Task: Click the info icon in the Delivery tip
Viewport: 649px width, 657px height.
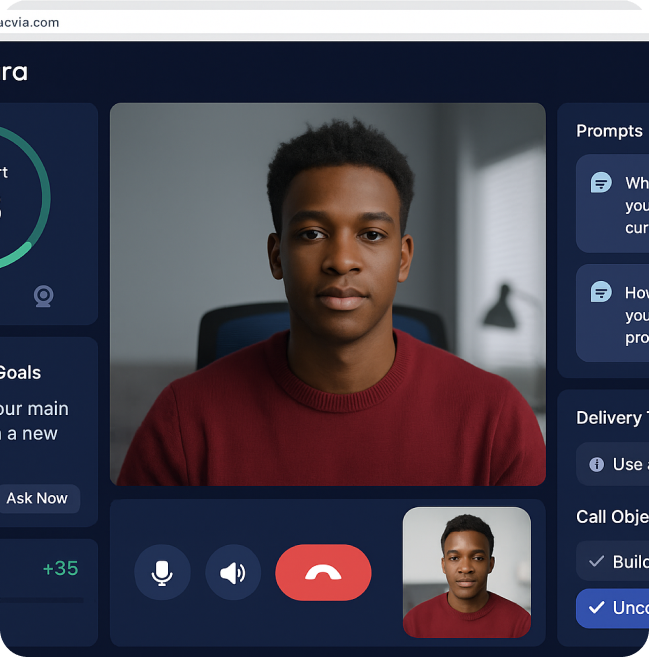Action: coord(597,464)
